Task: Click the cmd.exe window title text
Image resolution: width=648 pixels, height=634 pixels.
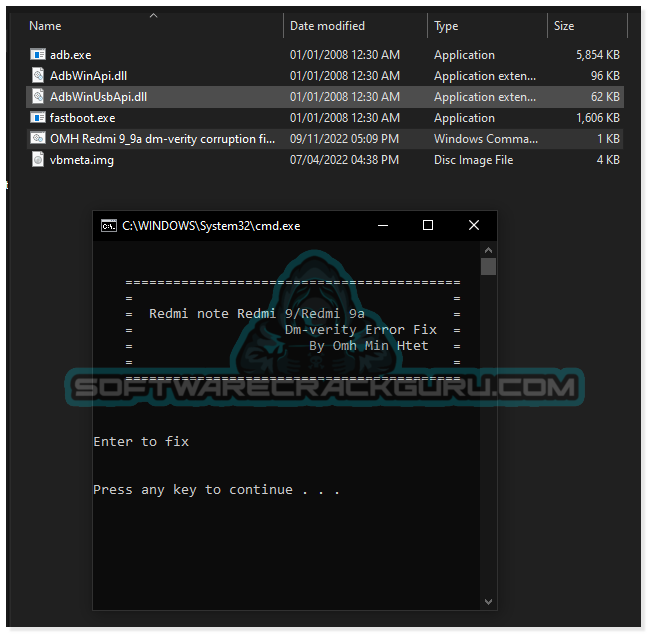Action: (211, 226)
